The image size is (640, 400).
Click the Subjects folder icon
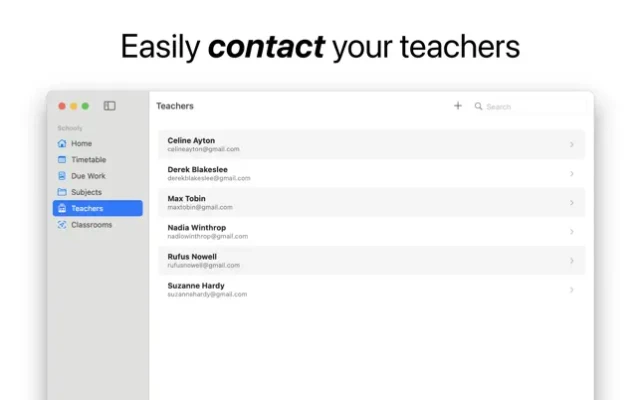(62, 192)
